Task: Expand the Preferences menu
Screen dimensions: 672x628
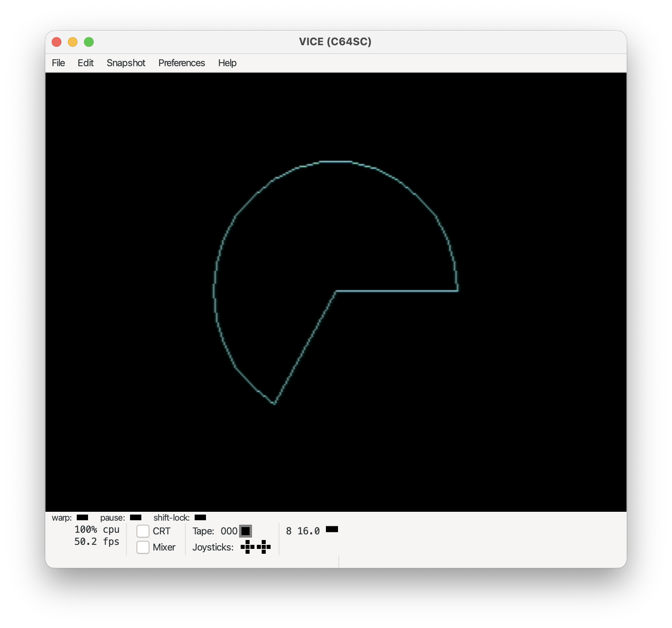Action: pos(182,63)
